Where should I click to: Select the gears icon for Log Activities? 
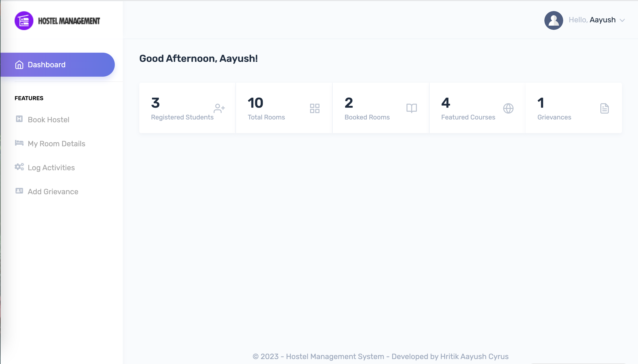19,167
